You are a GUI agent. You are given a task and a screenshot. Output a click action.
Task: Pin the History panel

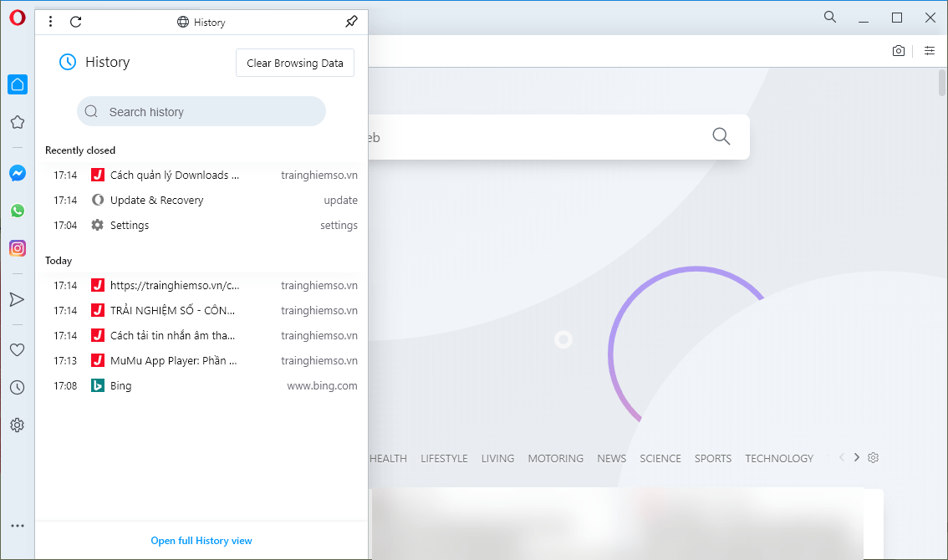351,22
